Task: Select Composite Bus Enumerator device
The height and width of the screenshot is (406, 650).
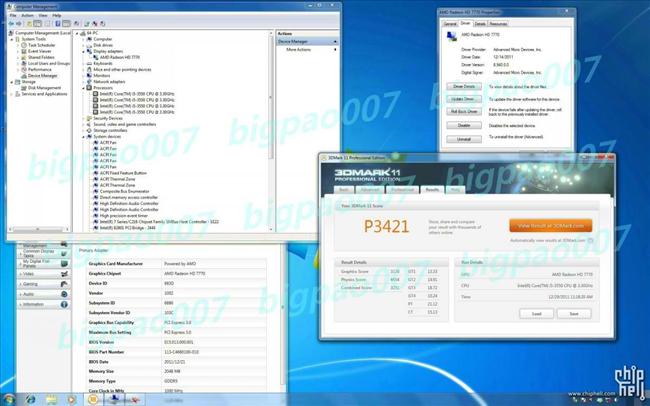Action: pos(124,191)
